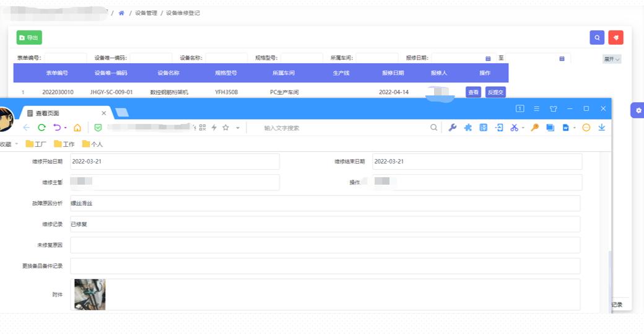644x334 pixels.
Task: Open the settings gear on the page edge
Action: pos(638,110)
